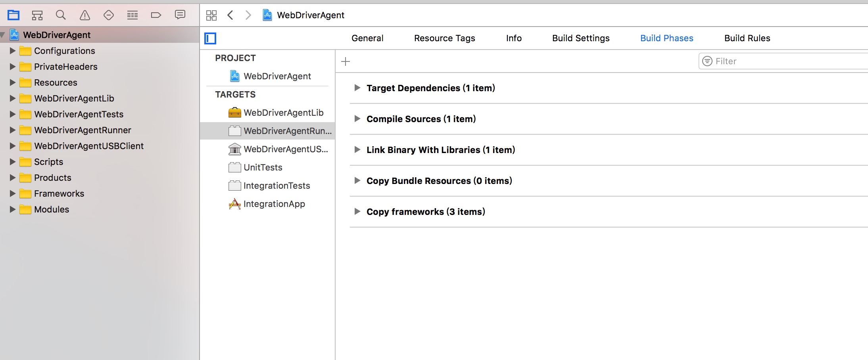Image resolution: width=868 pixels, height=360 pixels.
Task: Expand Copy Bundle Resources phase
Action: pos(357,180)
